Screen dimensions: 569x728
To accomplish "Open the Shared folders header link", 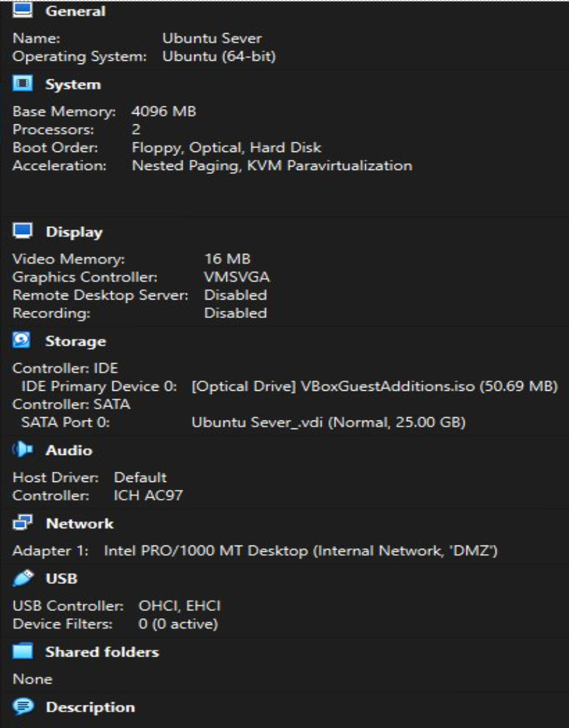I will pyautogui.click(x=102, y=652).
